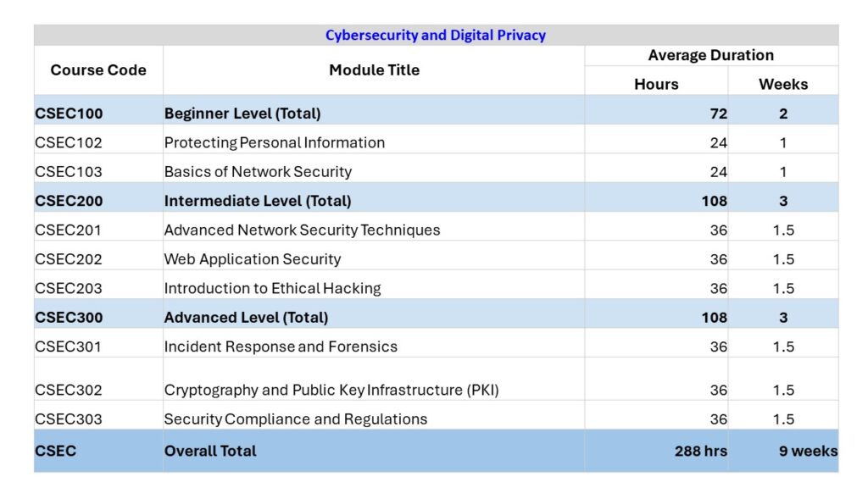Select the 'Course Code' column header
Image resolution: width=868 pixels, height=488 pixels.
pos(98,70)
